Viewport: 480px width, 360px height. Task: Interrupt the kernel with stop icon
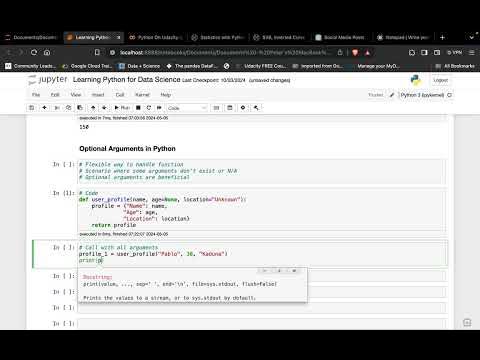pyautogui.click(x=138, y=108)
